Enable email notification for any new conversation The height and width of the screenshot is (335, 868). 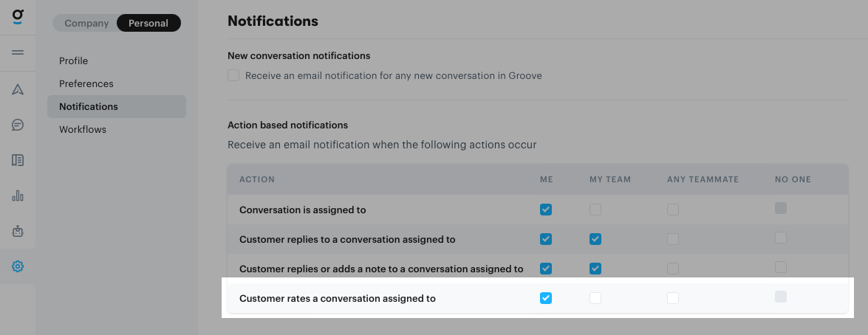233,75
